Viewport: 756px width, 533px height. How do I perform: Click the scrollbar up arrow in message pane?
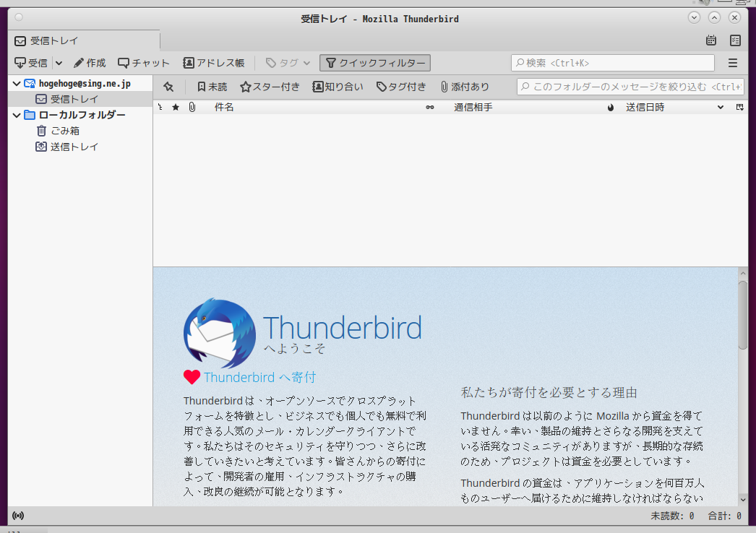click(x=743, y=273)
